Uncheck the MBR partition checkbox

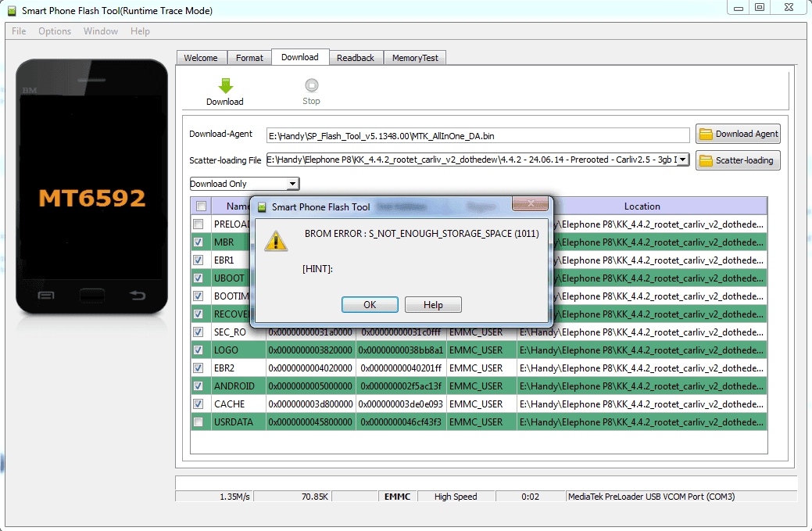click(198, 242)
